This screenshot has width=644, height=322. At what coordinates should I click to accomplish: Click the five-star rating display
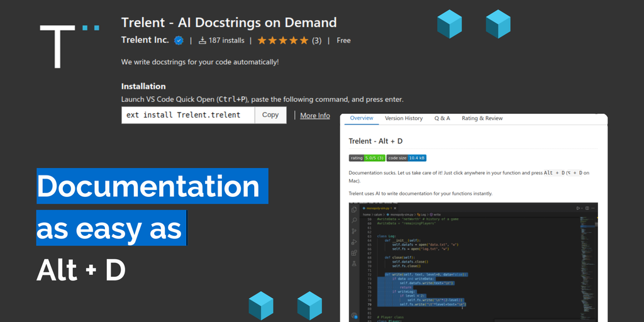pyautogui.click(x=282, y=40)
